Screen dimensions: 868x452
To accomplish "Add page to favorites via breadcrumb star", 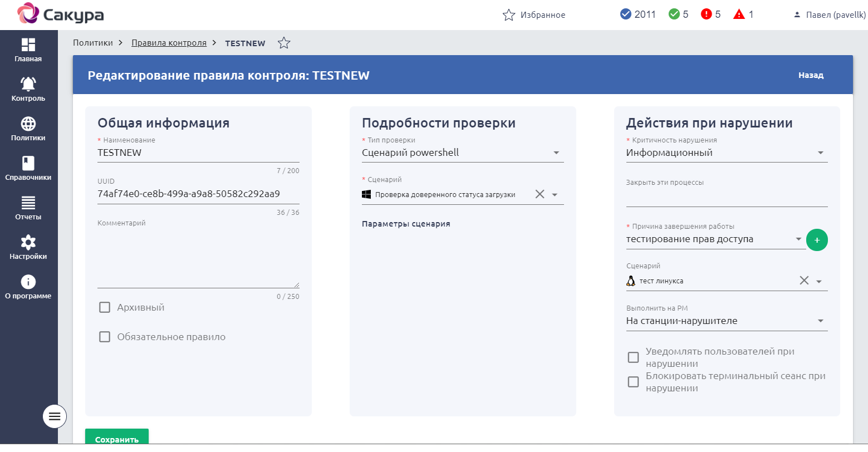I will (x=284, y=43).
